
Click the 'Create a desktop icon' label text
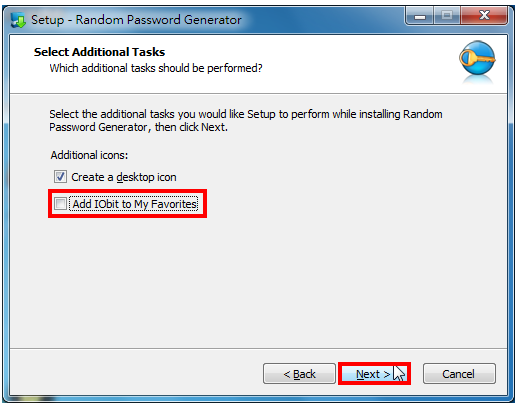(x=124, y=177)
